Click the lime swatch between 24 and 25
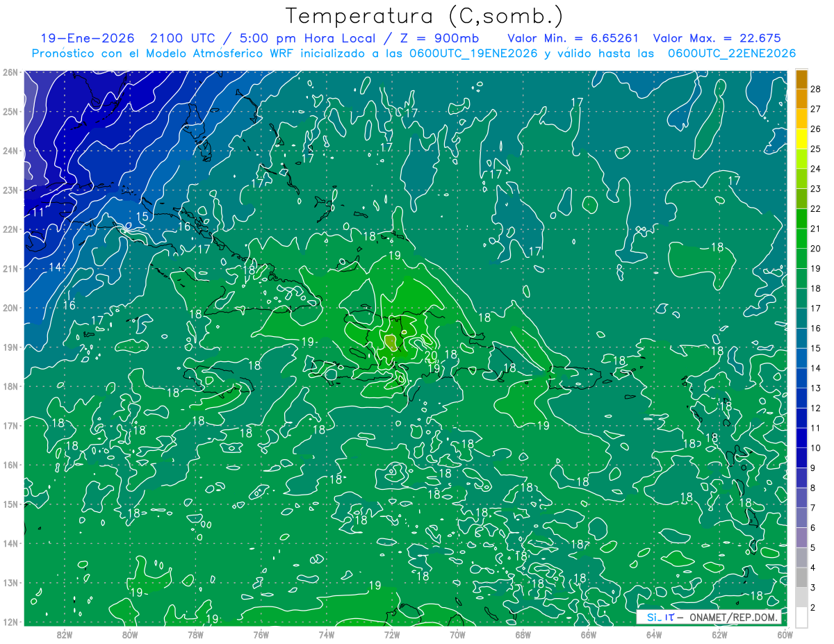 click(x=801, y=159)
